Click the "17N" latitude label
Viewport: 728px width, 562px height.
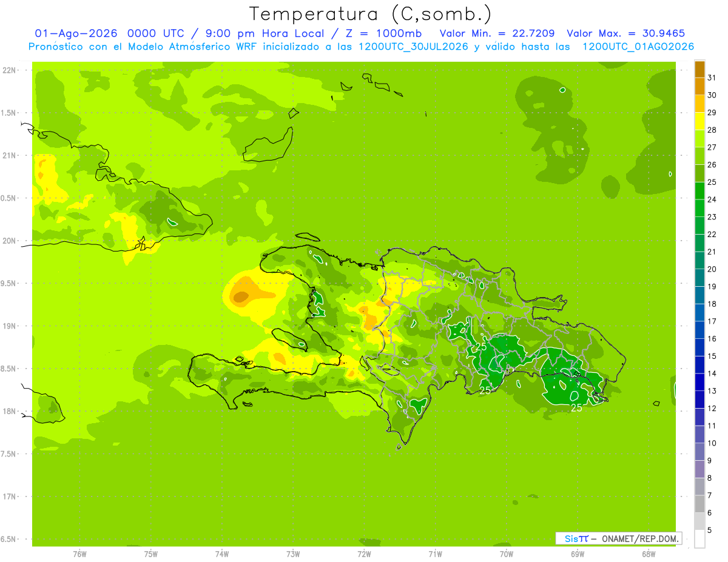8,497
